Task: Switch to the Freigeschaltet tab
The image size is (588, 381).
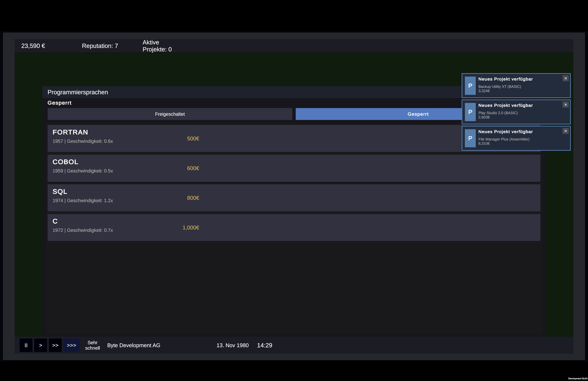Action: 170,114
